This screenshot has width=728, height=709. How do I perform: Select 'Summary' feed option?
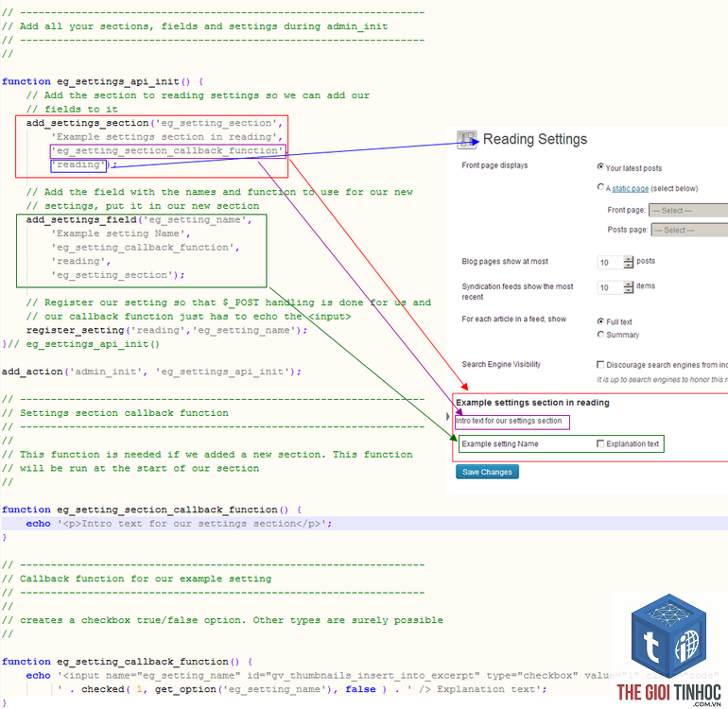click(600, 335)
